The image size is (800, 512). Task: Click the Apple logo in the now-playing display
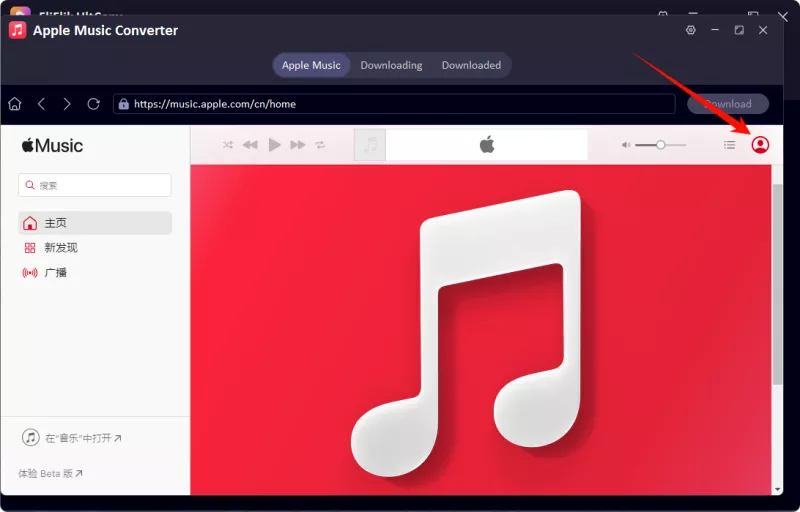click(487, 145)
